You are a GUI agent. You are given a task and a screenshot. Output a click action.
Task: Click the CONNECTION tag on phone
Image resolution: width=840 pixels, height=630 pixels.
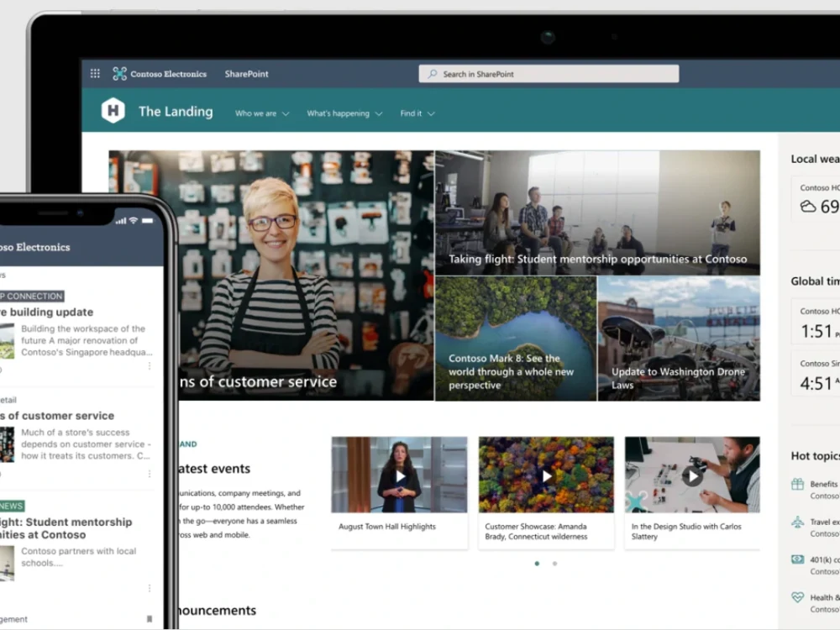pos(32,297)
